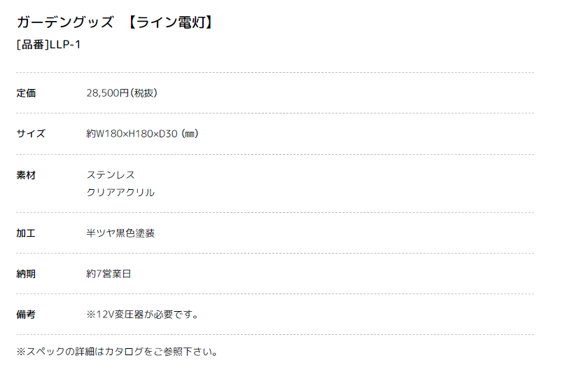Click the note ※12V変圧器が必要です。
The height and width of the screenshot is (379, 588).
[x=143, y=315]
